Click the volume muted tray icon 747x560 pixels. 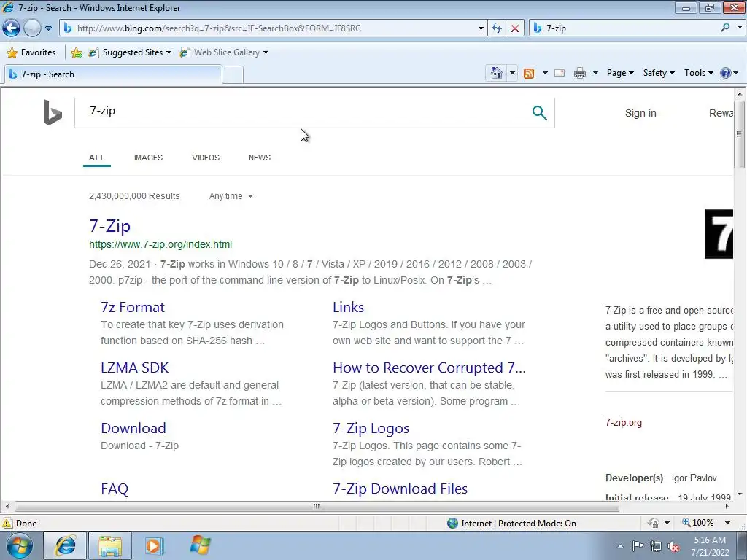coord(673,546)
